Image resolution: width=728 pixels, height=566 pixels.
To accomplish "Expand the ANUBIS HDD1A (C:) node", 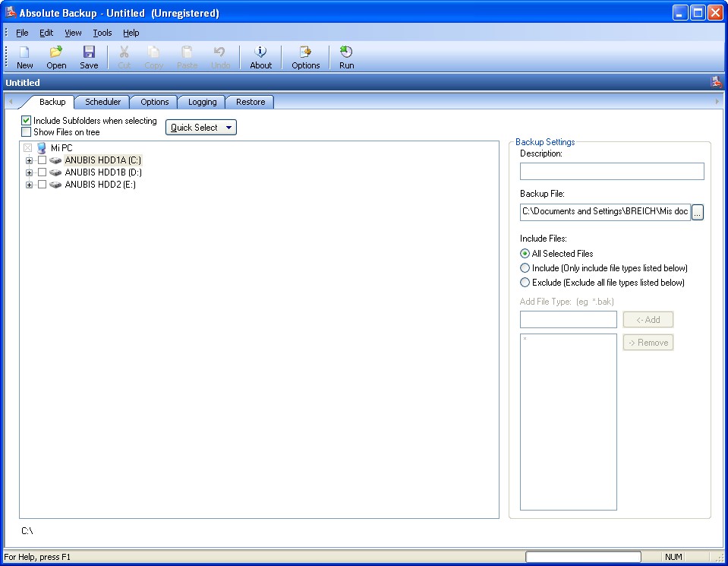I will tap(29, 160).
